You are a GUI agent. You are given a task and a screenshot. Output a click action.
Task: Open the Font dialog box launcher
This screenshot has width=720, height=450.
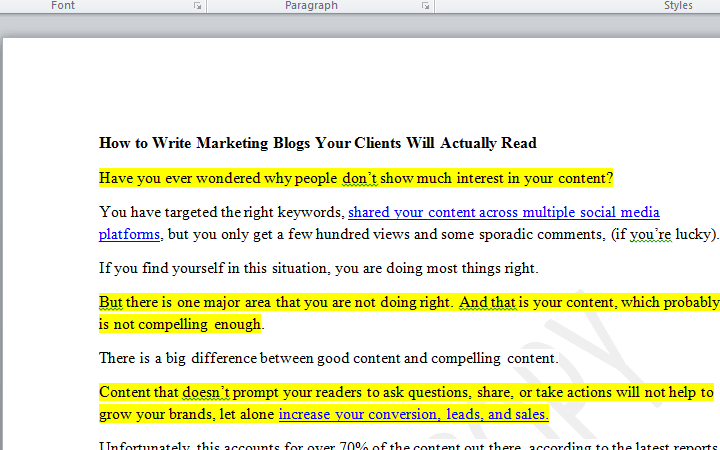(x=197, y=6)
